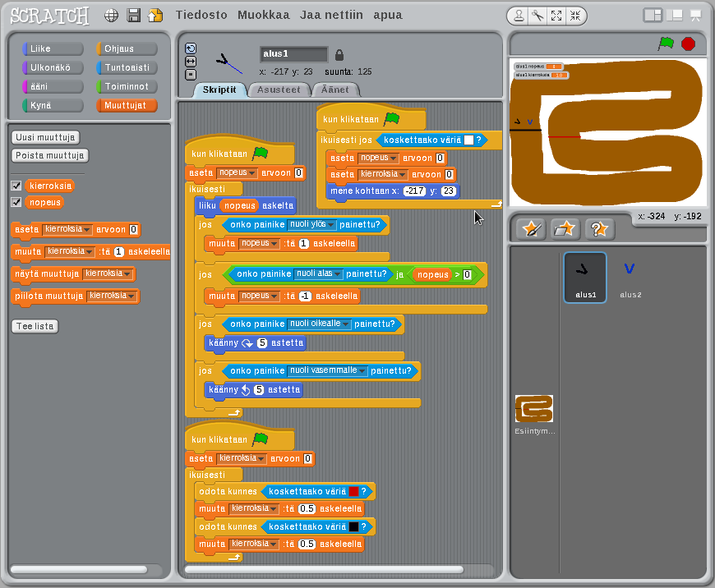The image size is (715, 588).
Task: Set rotation style to can rotate
Action: point(191,48)
